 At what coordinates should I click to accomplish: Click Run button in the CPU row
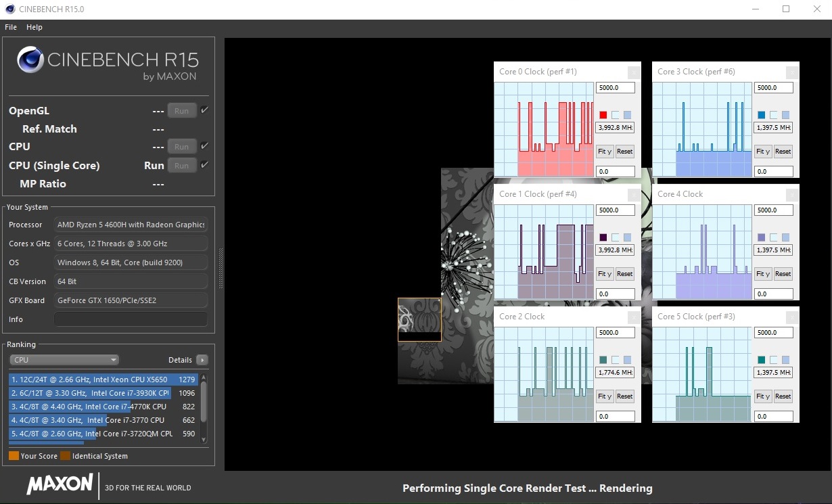point(182,147)
